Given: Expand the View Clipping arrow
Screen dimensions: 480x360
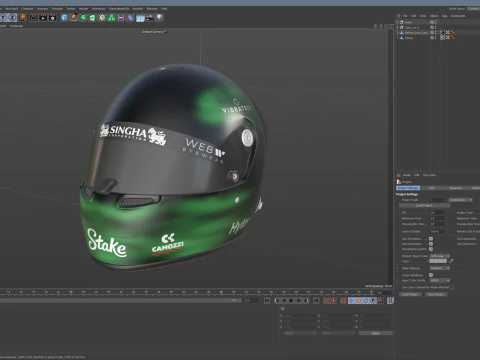Looking at the screenshot, I should 398,268.
